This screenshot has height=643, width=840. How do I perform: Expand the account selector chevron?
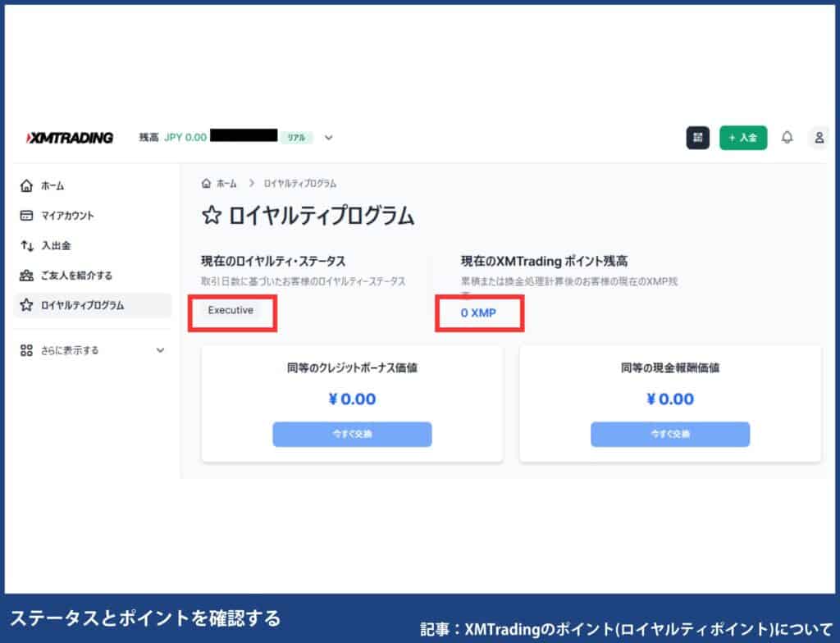pos(328,138)
